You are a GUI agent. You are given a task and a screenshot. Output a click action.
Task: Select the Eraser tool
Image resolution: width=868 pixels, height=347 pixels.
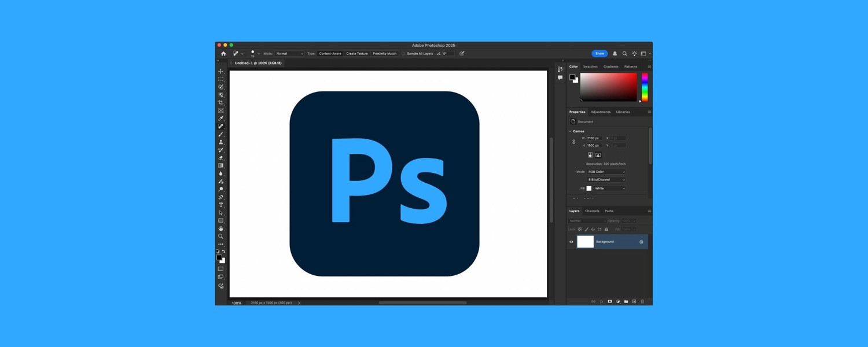pos(220,158)
